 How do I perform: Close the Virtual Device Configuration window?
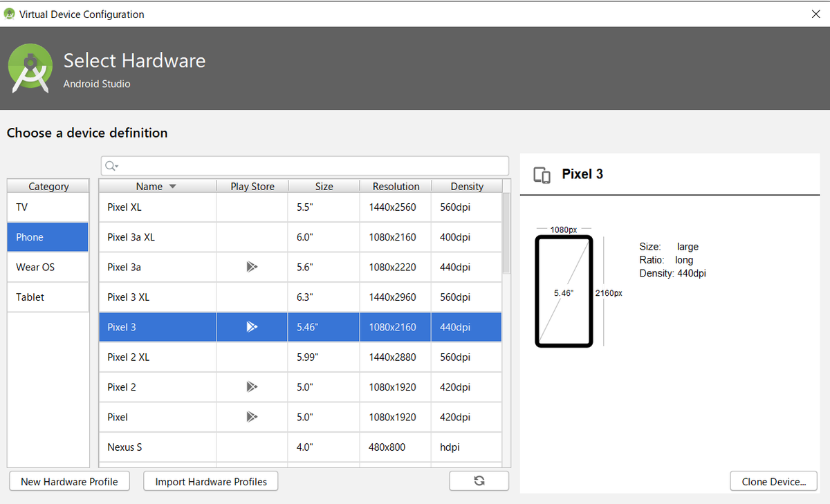815,13
